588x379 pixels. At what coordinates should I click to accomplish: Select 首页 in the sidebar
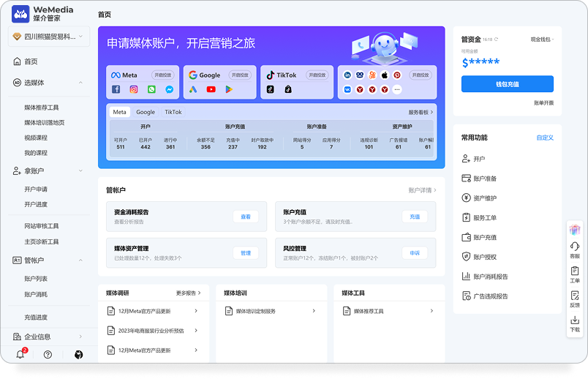[31, 61]
